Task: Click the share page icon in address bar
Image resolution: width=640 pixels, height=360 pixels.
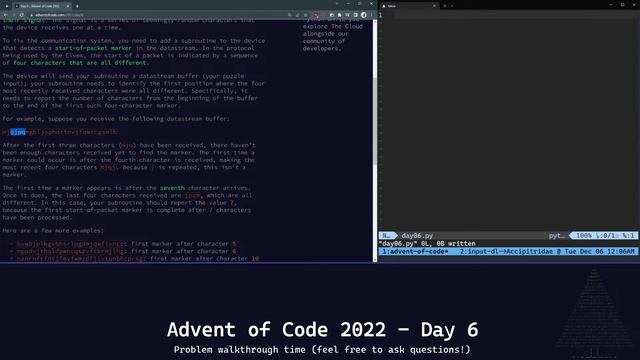Action: point(298,15)
